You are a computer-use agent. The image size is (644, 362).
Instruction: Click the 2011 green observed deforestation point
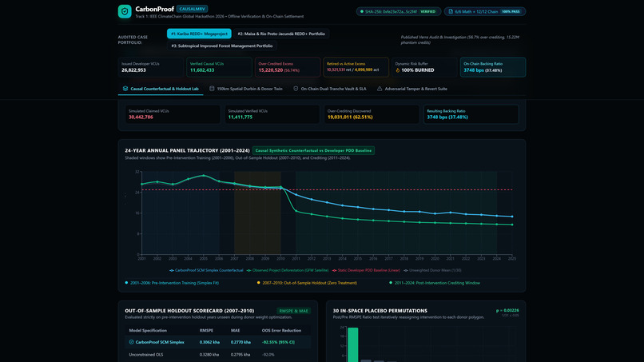(296, 211)
